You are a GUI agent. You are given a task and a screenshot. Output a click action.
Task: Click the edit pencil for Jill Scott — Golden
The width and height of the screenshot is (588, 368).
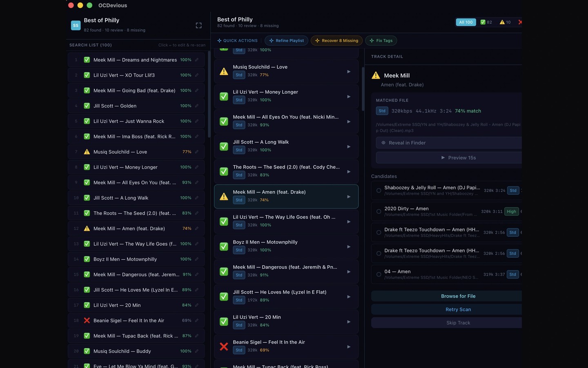[x=197, y=106]
